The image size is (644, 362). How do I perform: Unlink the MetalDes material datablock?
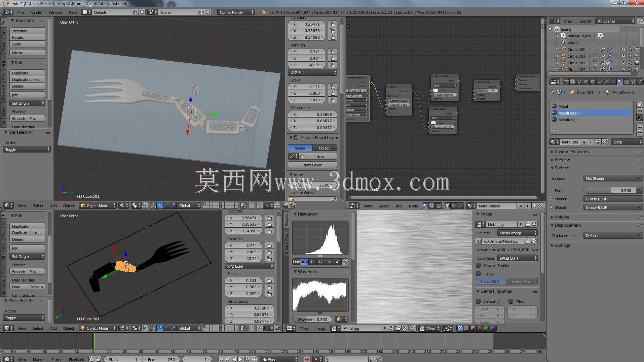click(605, 142)
